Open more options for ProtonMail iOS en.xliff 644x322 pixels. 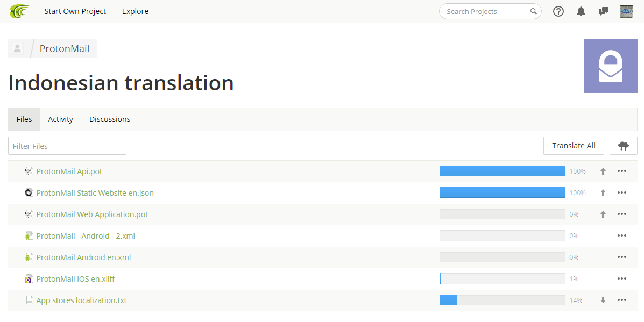click(x=622, y=279)
